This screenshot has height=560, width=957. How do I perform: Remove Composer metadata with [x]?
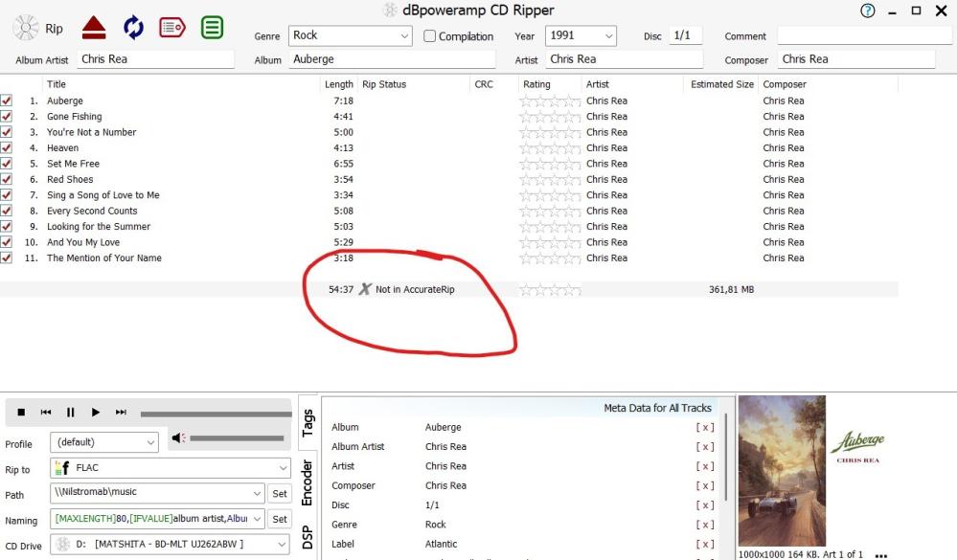(x=705, y=485)
